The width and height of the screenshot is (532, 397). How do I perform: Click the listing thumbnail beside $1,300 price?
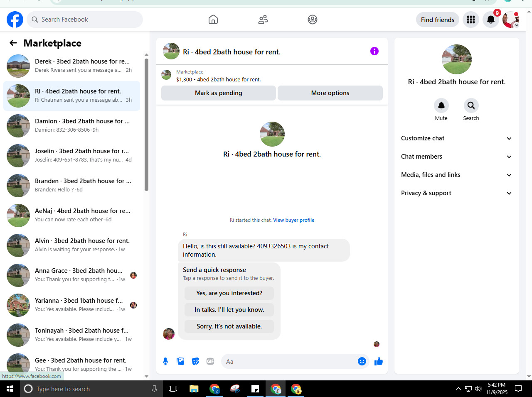[x=166, y=75]
